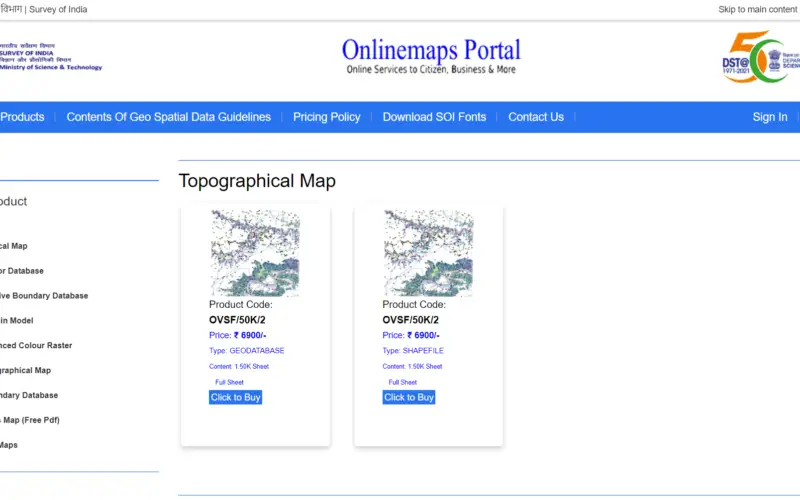This screenshot has height=500, width=800.
Task: Click the Sign In link
Action: click(770, 117)
